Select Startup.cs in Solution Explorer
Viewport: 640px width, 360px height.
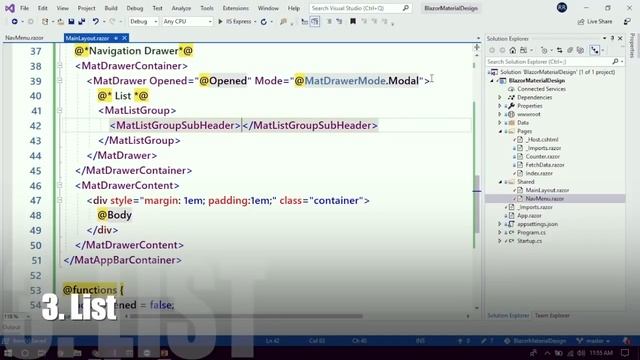coord(529,241)
